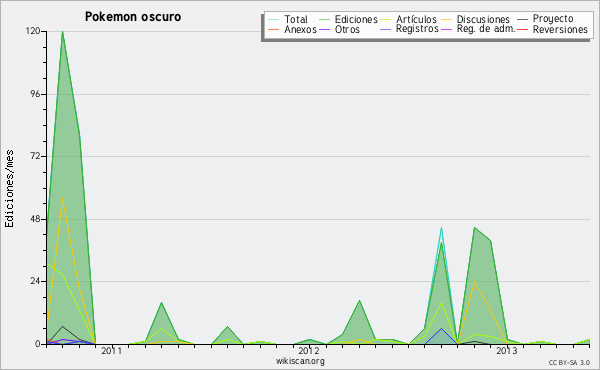The width and height of the screenshot is (600, 370).
Task: Click the 'CC BY-SA 3.0' license text
Action: click(569, 362)
